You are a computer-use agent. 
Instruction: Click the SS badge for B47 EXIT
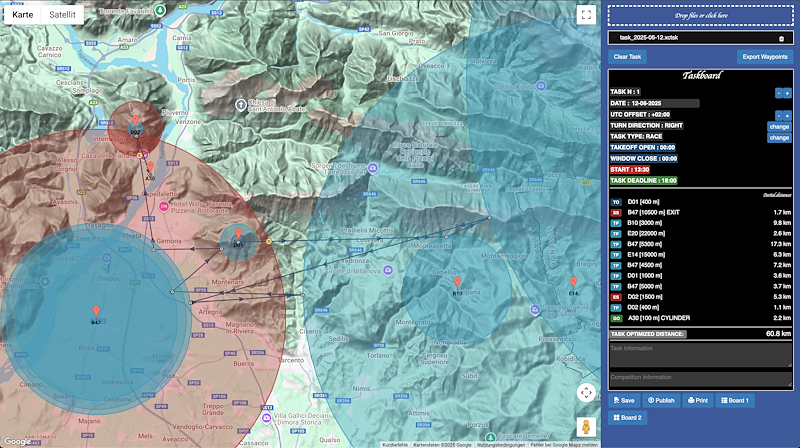pyautogui.click(x=616, y=213)
